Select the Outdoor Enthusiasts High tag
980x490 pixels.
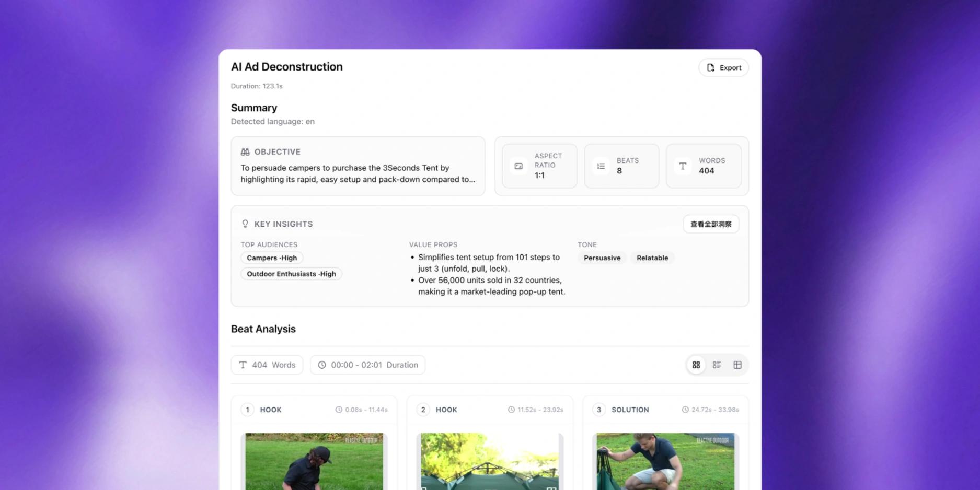(291, 274)
